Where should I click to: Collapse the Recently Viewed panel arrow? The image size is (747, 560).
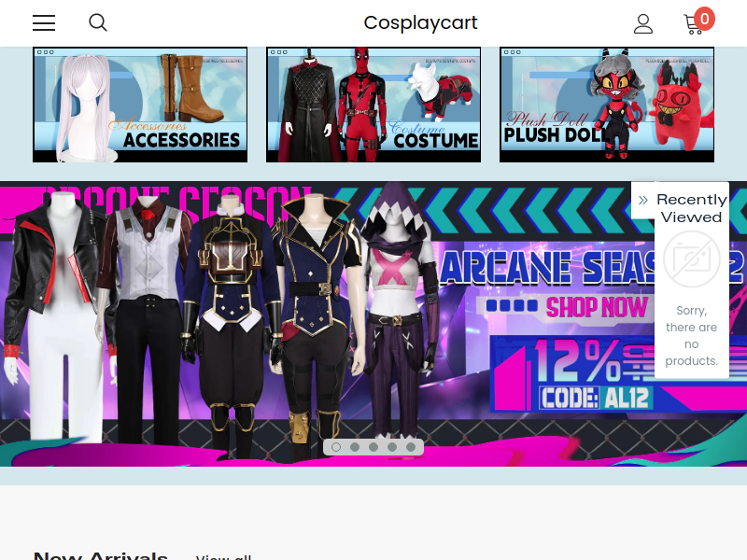click(643, 200)
